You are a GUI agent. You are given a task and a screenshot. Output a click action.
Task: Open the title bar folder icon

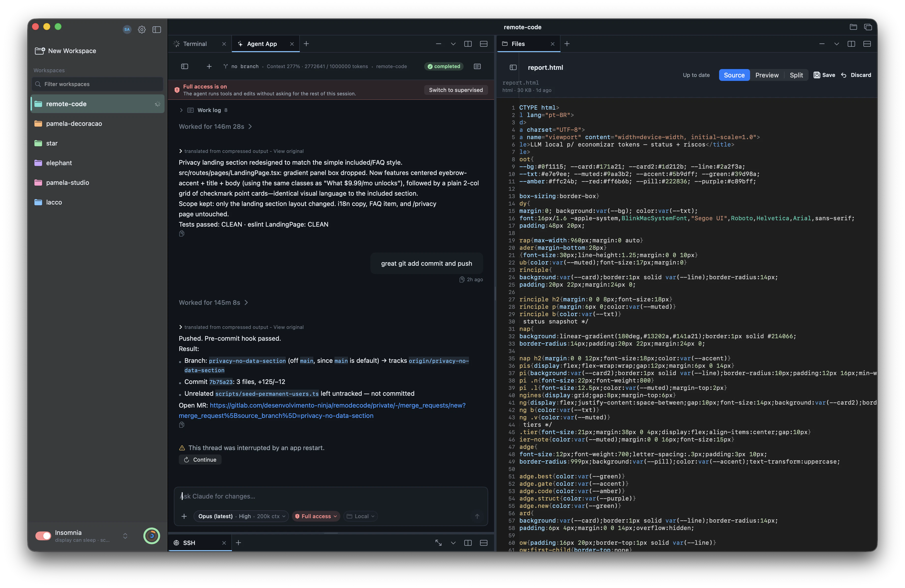pyautogui.click(x=853, y=27)
